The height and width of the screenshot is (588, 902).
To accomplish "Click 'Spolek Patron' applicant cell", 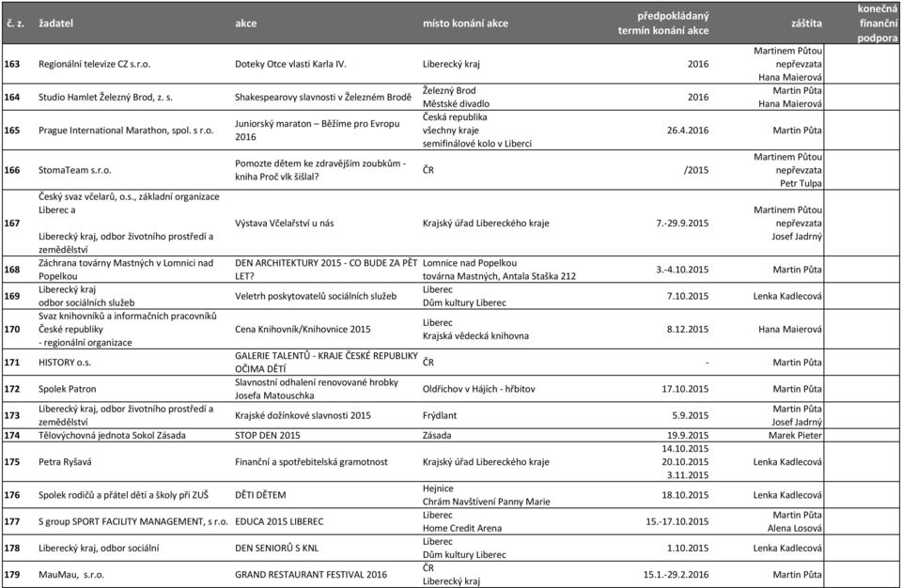I will click(x=68, y=389).
